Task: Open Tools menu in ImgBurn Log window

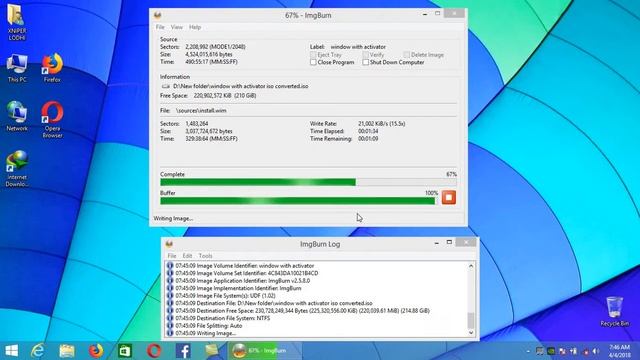Action: [x=205, y=256]
